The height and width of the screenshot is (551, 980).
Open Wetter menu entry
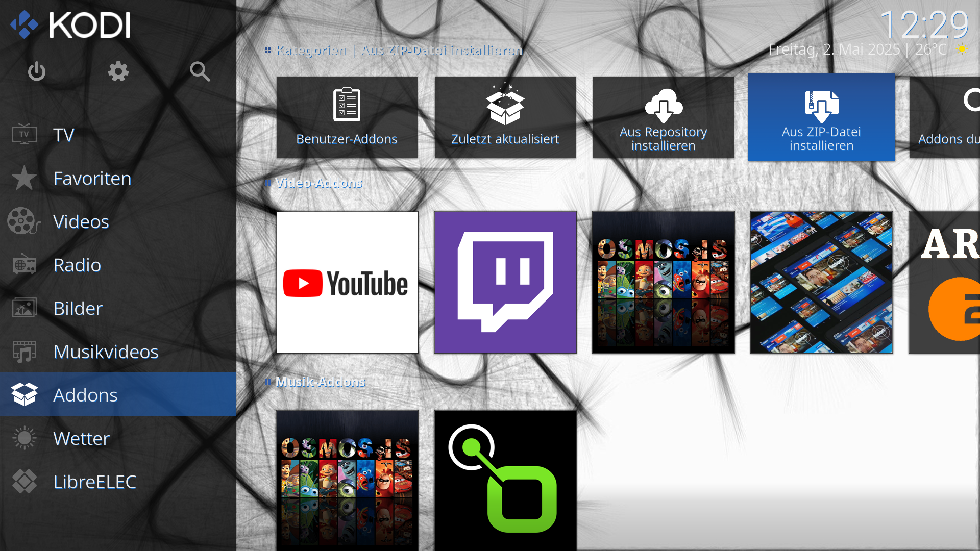pos(118,438)
